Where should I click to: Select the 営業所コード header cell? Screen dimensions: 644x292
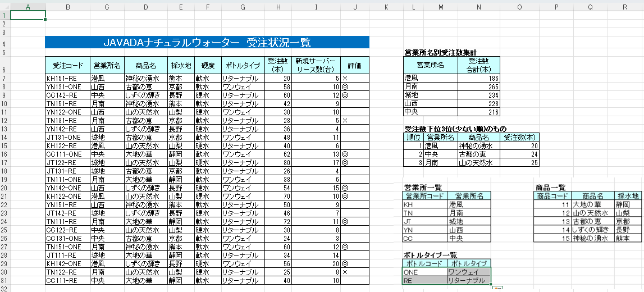click(425, 196)
